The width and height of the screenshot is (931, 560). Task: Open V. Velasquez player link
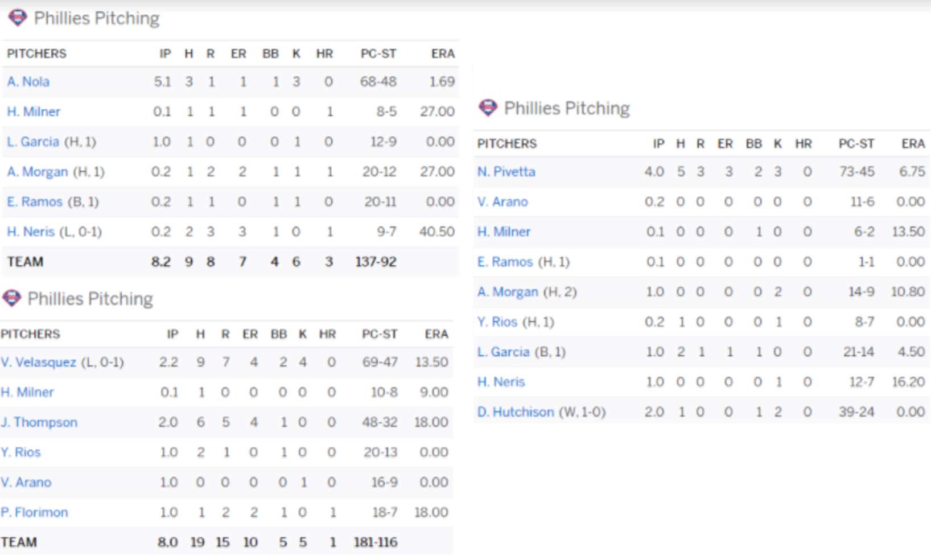(38, 362)
